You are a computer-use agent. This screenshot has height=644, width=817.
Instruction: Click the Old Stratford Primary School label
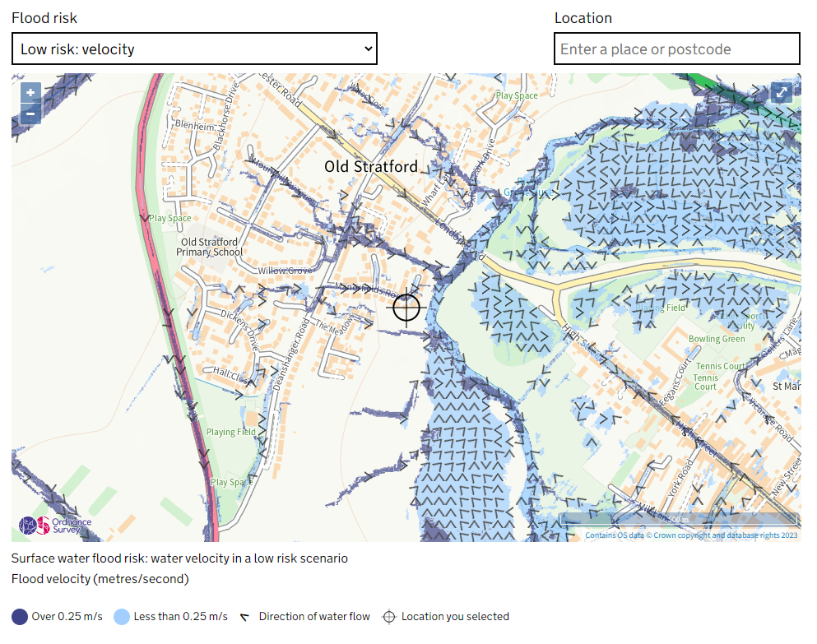[x=210, y=247]
